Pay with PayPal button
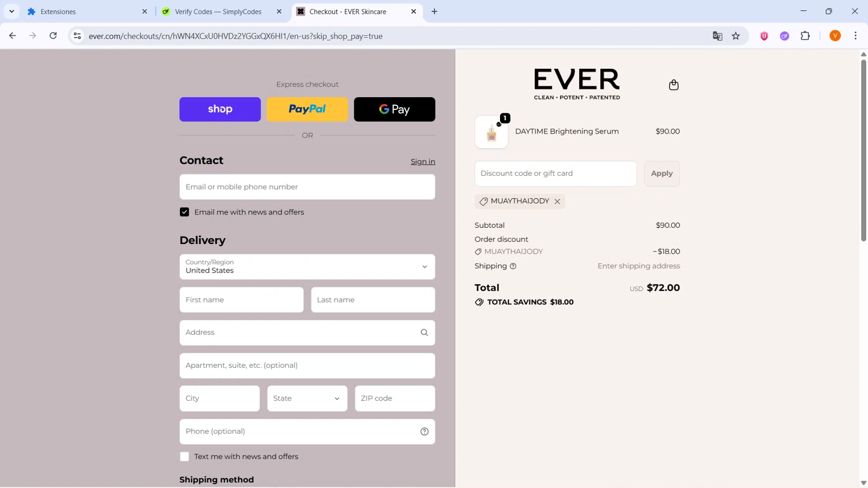 [307, 109]
